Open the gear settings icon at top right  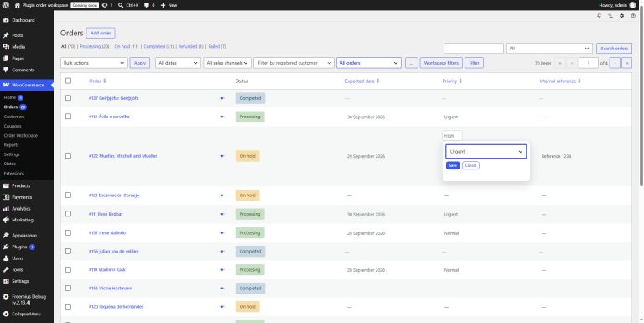pos(622,16)
